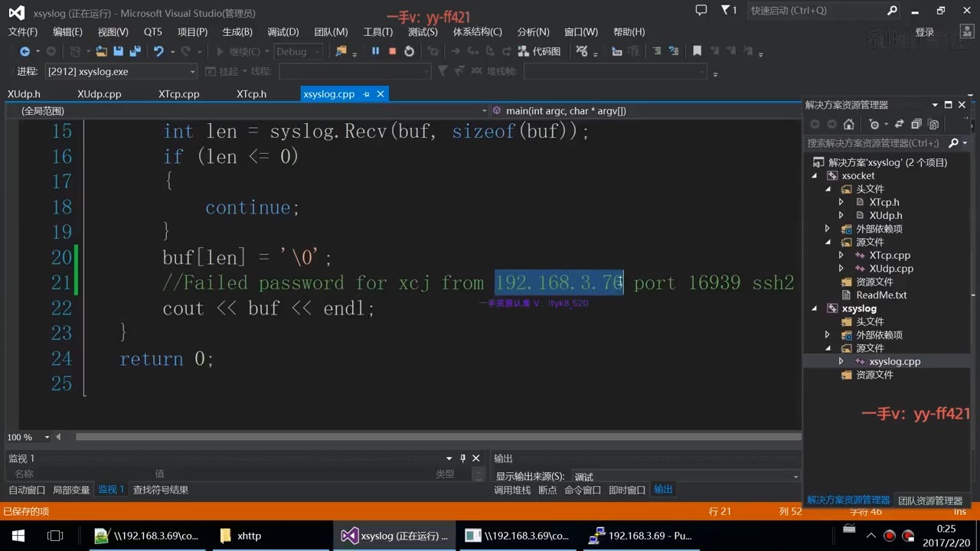Expand the XTcp.h tree node
This screenshot has width=980, height=551.
tap(841, 203)
